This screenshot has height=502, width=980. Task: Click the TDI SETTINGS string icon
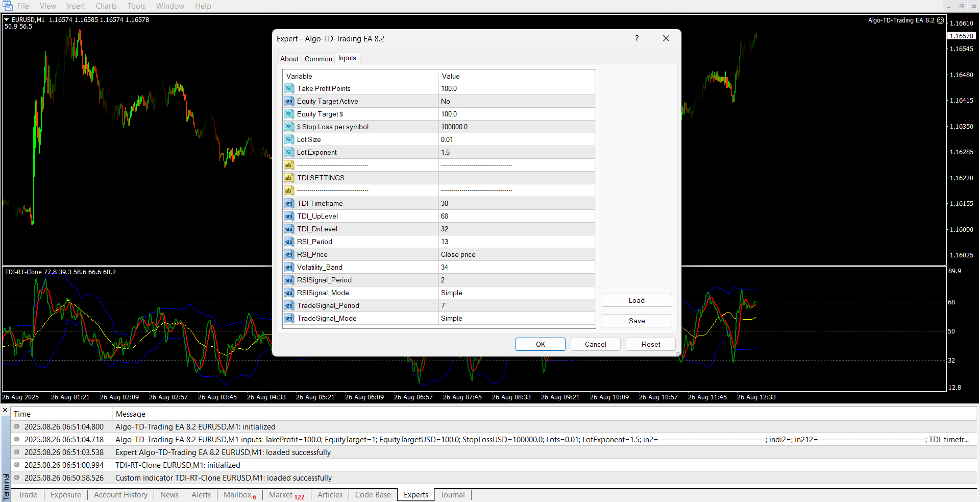pos(289,178)
